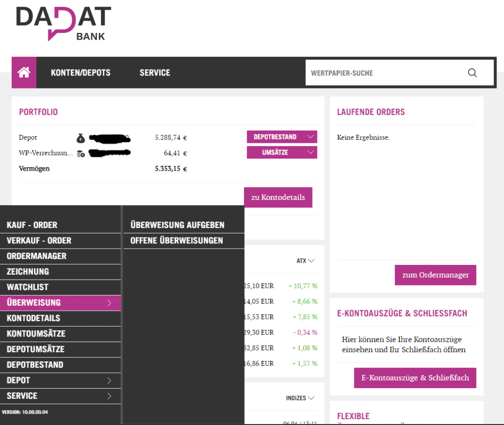Expand the Service entry in side menu
The width and height of the screenshot is (504, 425).
point(60,396)
